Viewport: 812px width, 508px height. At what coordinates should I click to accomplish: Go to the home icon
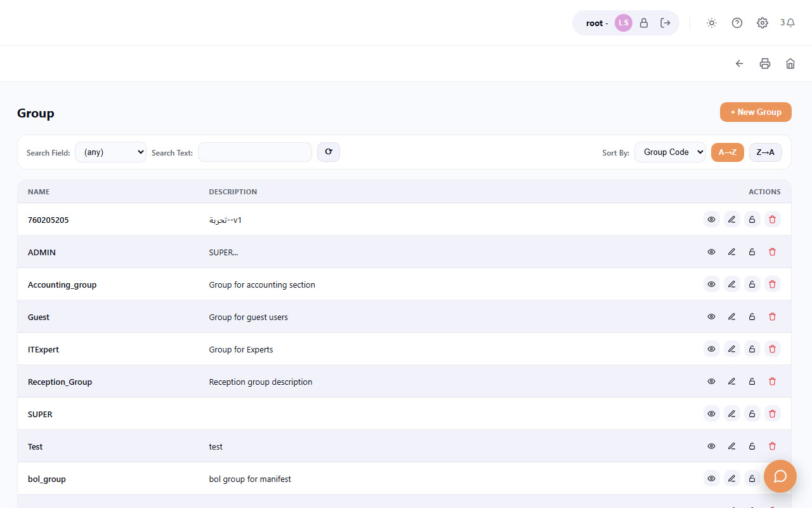(x=790, y=63)
